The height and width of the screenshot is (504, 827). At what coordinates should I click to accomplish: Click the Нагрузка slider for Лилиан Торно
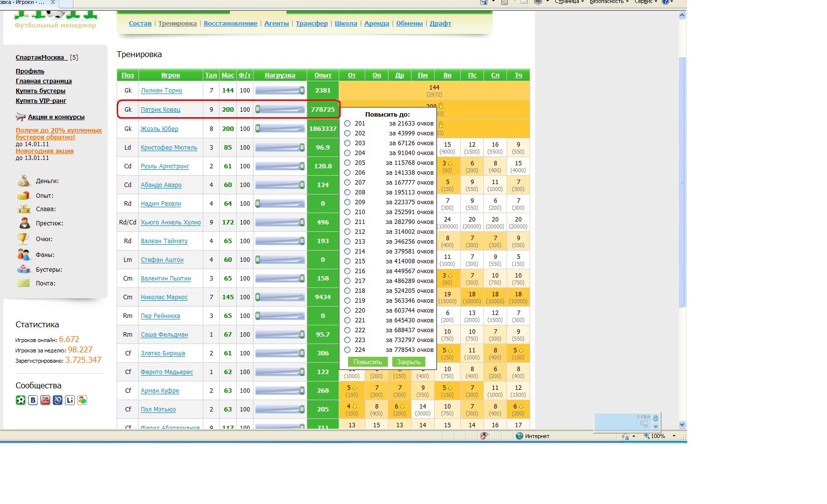point(280,91)
